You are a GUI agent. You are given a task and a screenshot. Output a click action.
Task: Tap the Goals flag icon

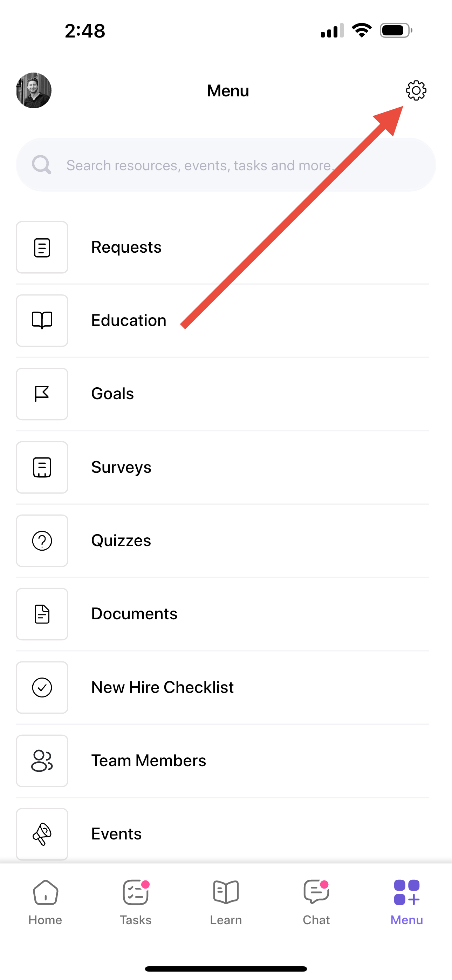[x=42, y=394]
